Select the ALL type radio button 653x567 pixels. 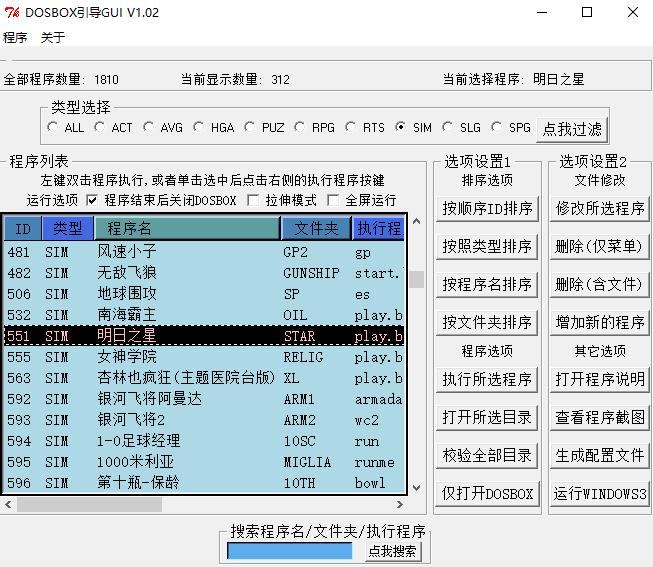52,127
